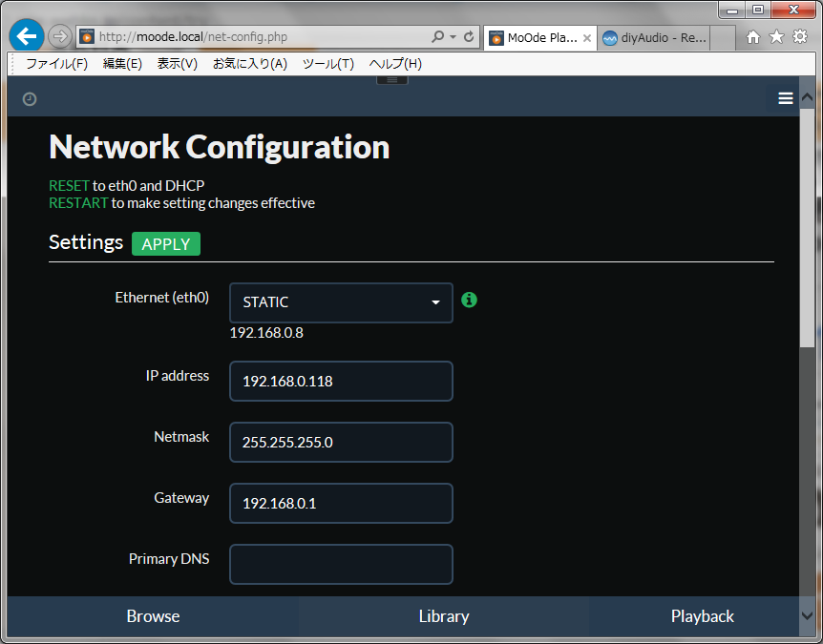The height and width of the screenshot is (644, 823).
Task: Click the empty Primary DNS field
Action: (341, 564)
